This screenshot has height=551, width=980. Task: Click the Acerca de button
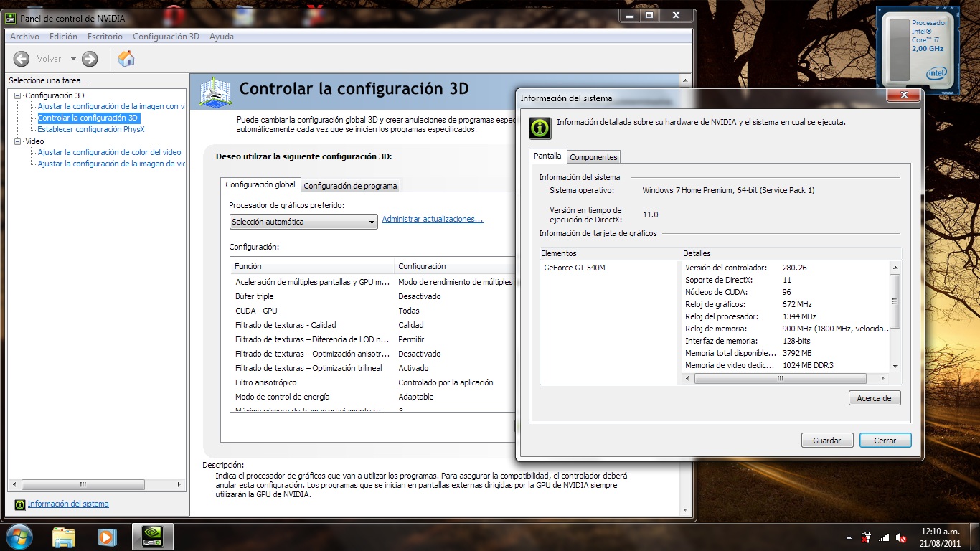pyautogui.click(x=874, y=398)
